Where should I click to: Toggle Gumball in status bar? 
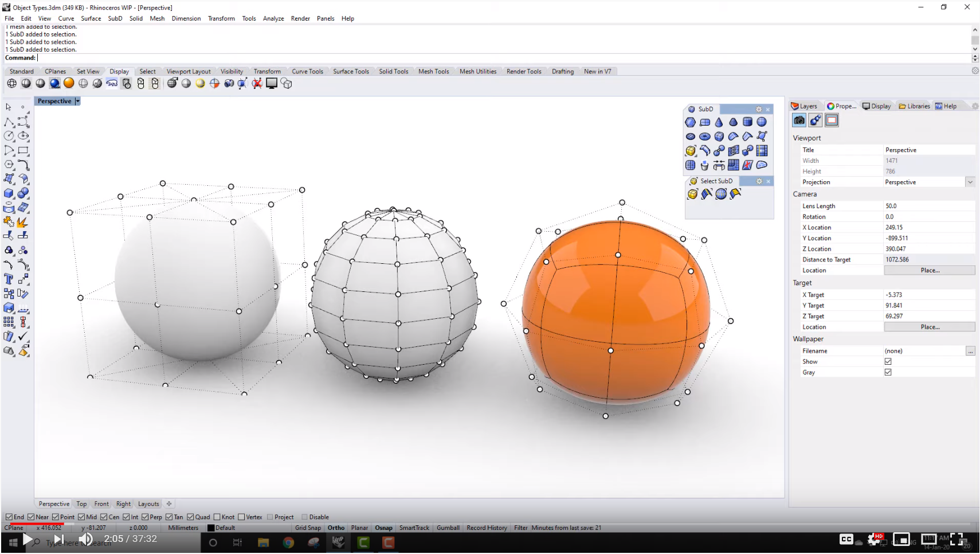(448, 528)
